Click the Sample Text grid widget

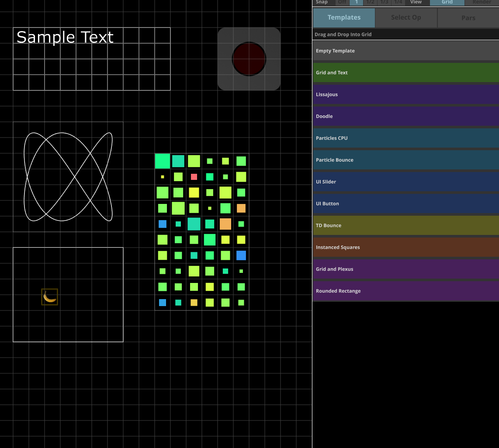92,59
